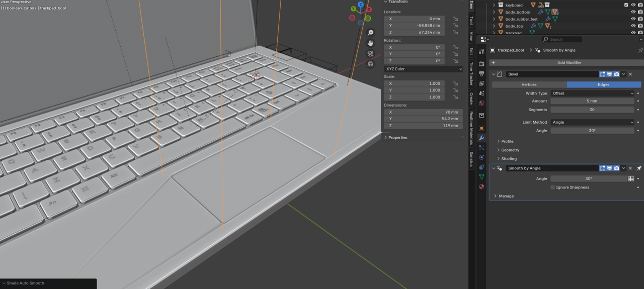Image resolution: width=644 pixels, height=289 pixels.
Task: Open the Particles properties tab icon
Action: (x=481, y=148)
